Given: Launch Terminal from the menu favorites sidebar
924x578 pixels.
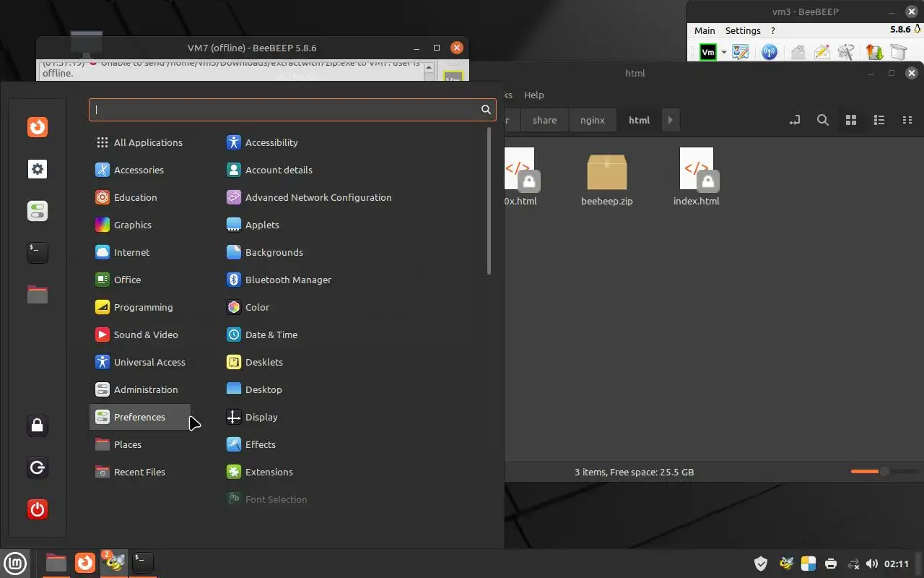Looking at the screenshot, I should click(38, 252).
